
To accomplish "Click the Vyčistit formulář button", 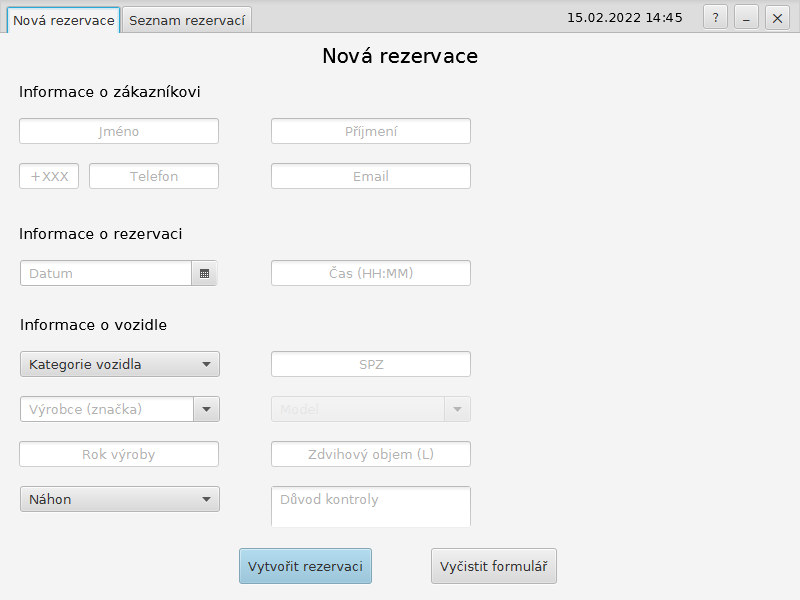I will pyautogui.click(x=493, y=566).
